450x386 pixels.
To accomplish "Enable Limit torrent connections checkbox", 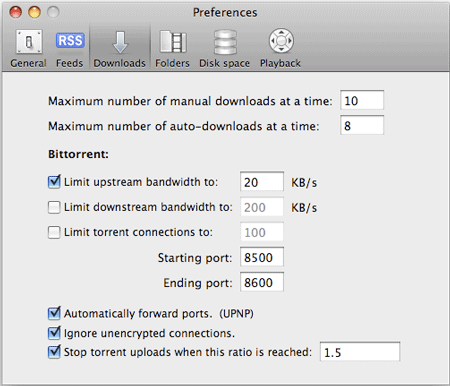I will pyautogui.click(x=54, y=232).
